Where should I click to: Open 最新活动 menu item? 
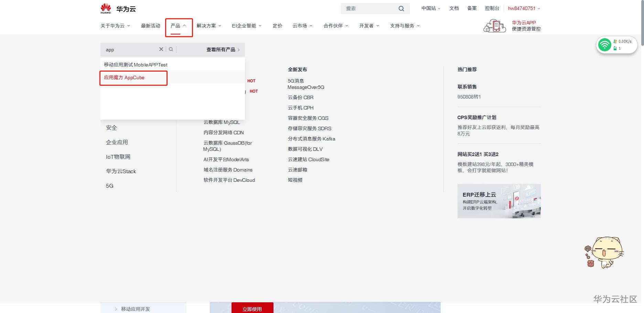click(x=151, y=26)
